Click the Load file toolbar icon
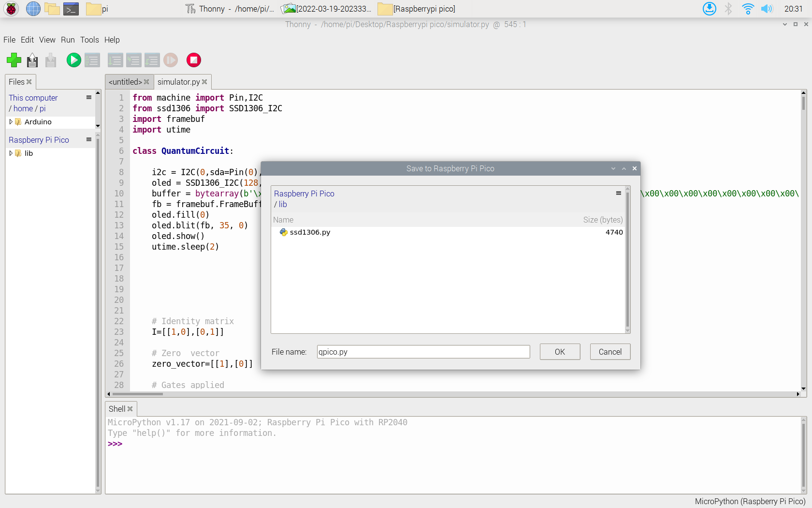 point(32,60)
